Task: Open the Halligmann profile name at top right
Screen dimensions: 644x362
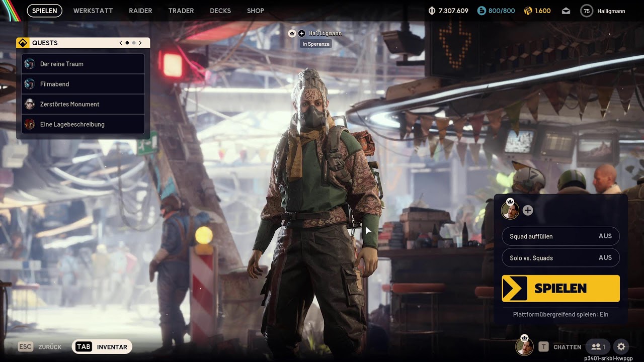Action: (x=611, y=11)
